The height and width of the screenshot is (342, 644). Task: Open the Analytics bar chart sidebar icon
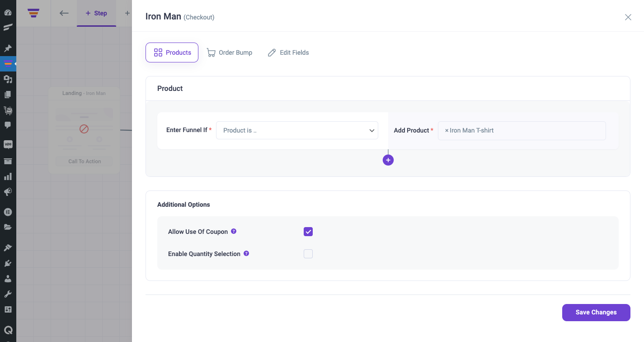[x=8, y=176]
